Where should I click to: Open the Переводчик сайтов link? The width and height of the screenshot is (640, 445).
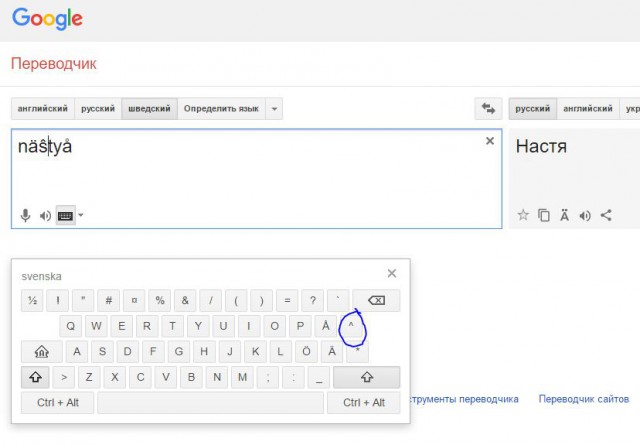pos(584,399)
